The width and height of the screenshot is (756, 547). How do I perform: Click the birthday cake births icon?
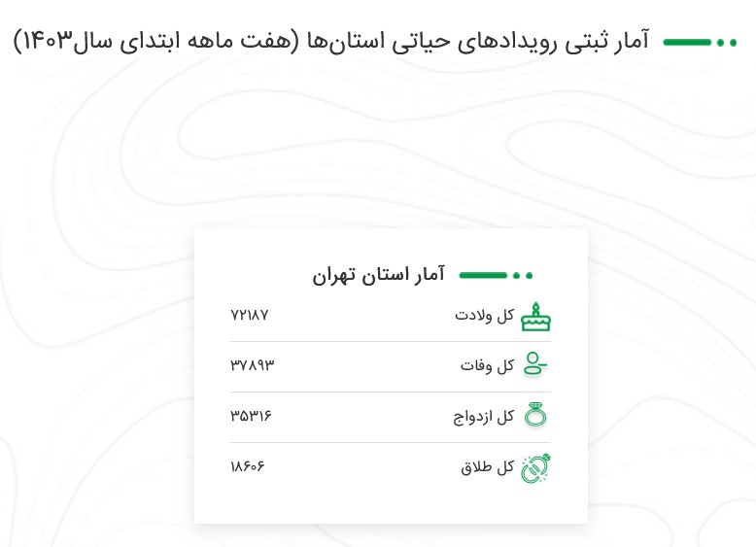(535, 317)
